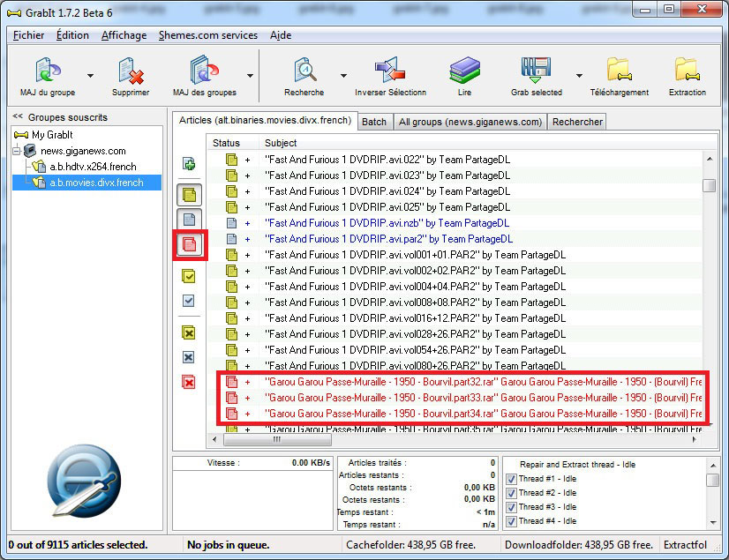Open the Téléchargement folder icon
Screen dimensions: 729x560
click(x=620, y=71)
